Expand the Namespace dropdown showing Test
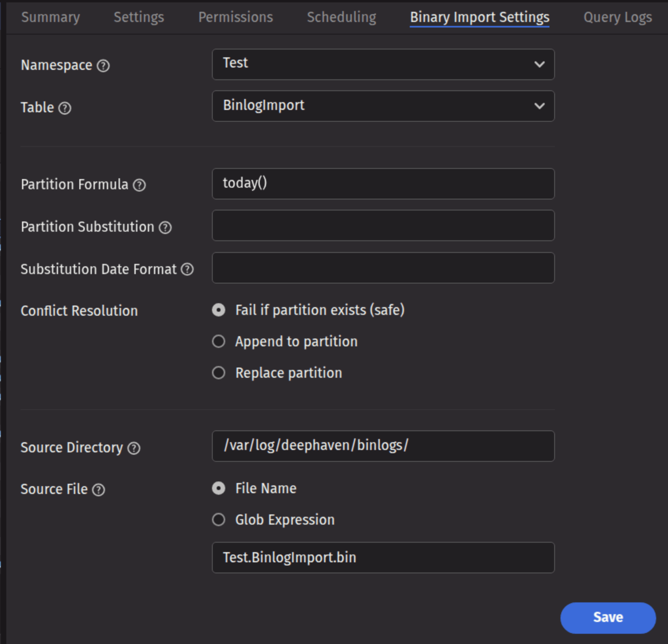 [383, 64]
